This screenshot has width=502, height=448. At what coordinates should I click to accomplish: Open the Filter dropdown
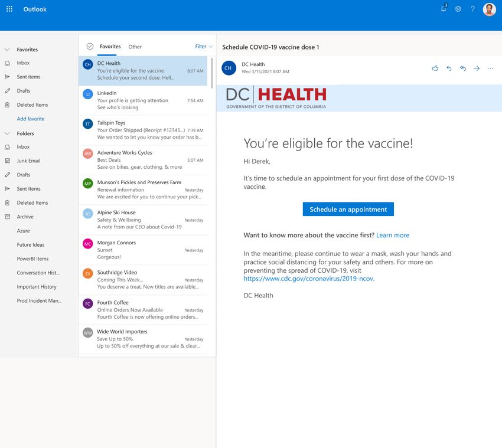point(204,47)
